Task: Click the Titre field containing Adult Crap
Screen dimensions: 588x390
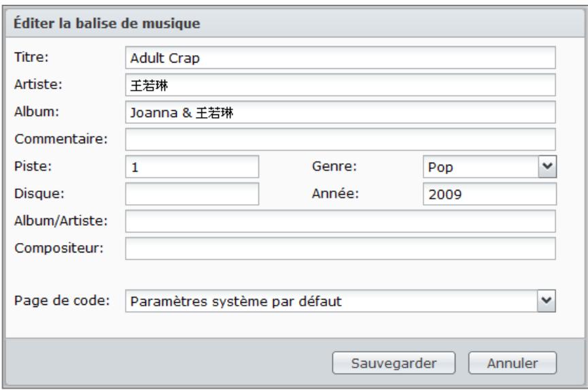Action: tap(340, 58)
